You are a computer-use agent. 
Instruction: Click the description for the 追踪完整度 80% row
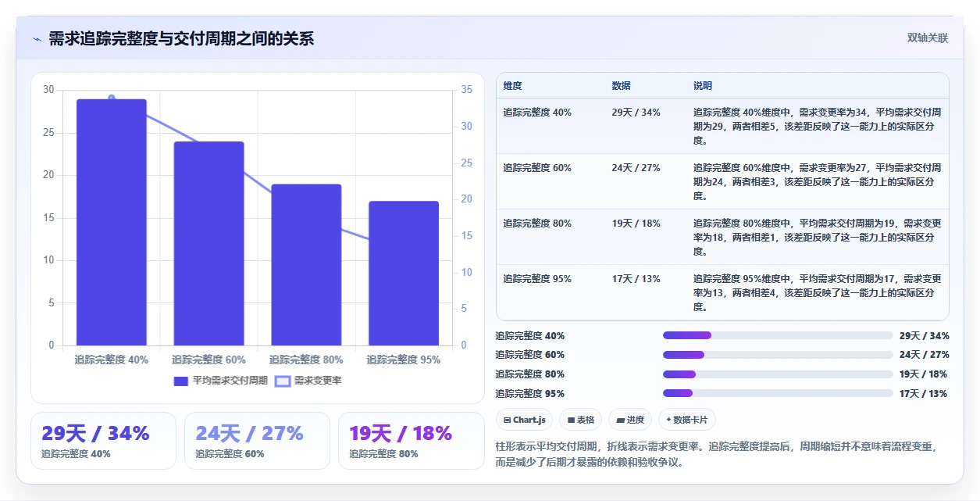(x=817, y=238)
